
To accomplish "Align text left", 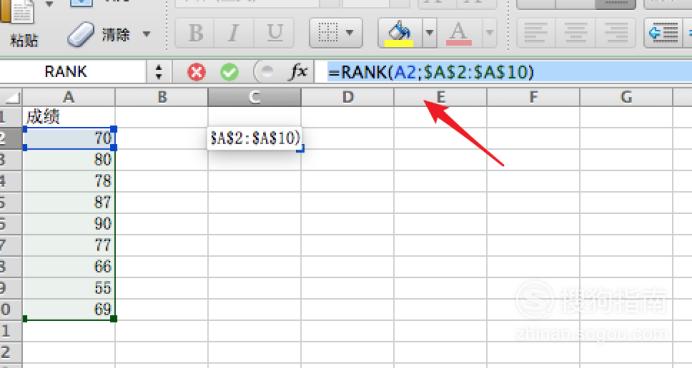I will (x=536, y=33).
